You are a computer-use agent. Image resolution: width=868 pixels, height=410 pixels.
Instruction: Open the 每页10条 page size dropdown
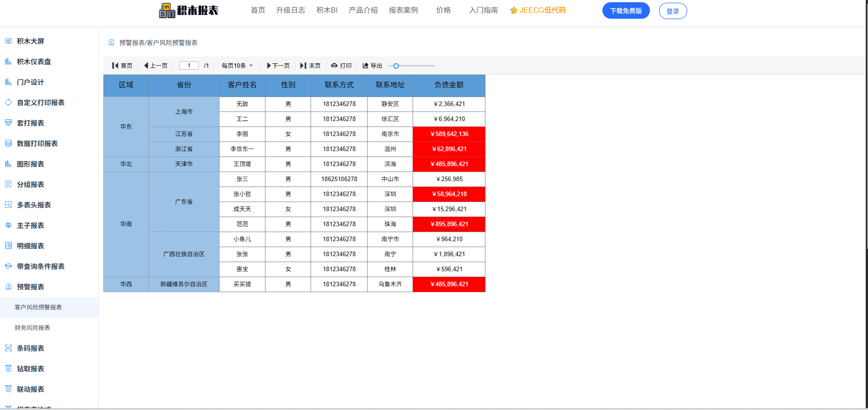click(x=237, y=66)
